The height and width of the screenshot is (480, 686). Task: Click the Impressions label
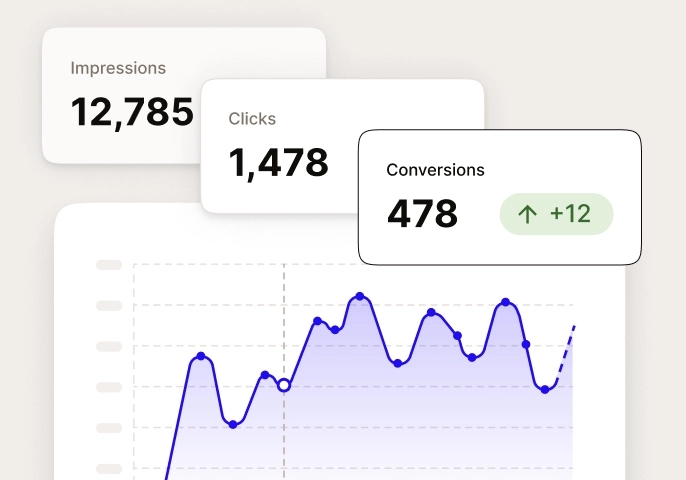point(118,68)
